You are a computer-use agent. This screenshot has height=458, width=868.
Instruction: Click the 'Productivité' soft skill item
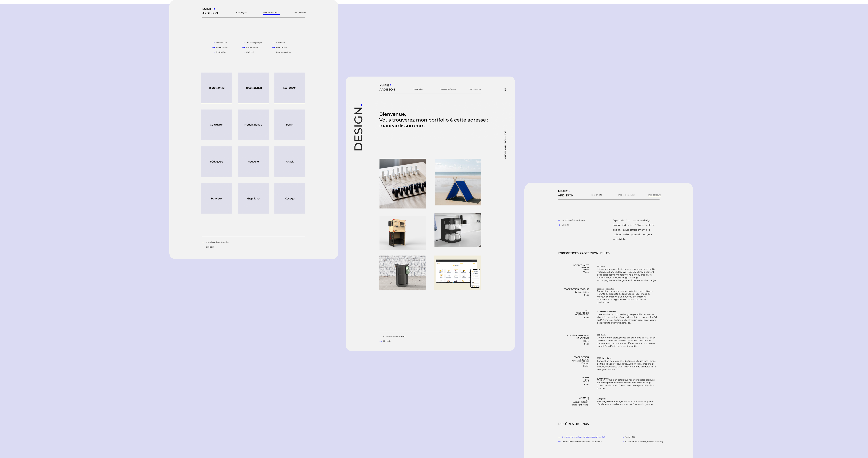tap(220, 43)
